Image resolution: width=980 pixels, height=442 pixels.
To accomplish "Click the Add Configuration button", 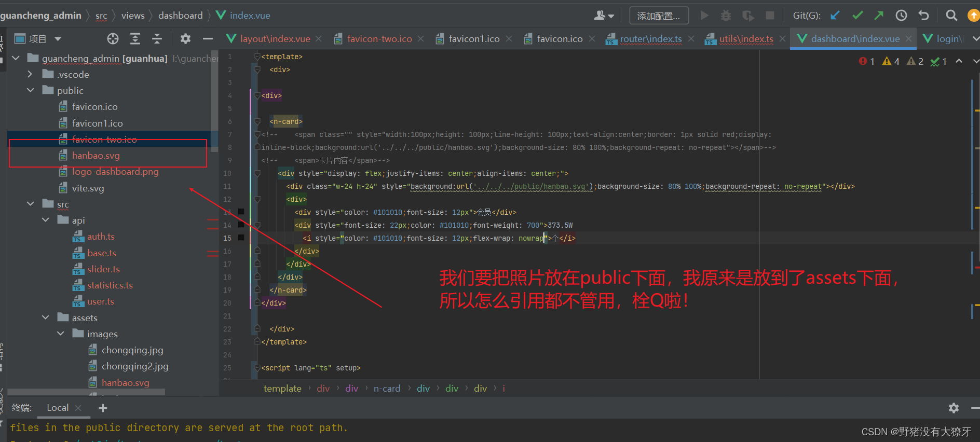I will click(x=659, y=16).
